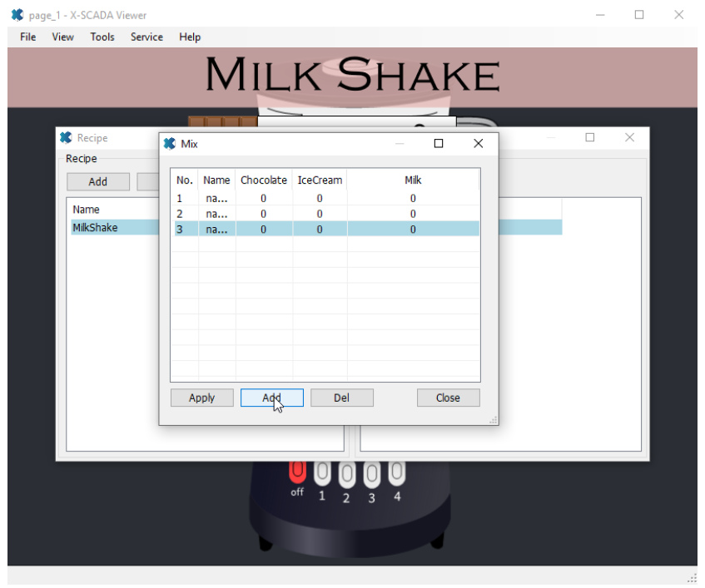Close the X-SCADA Viewer window
Screen dimensions: 705x588
tap(679, 15)
